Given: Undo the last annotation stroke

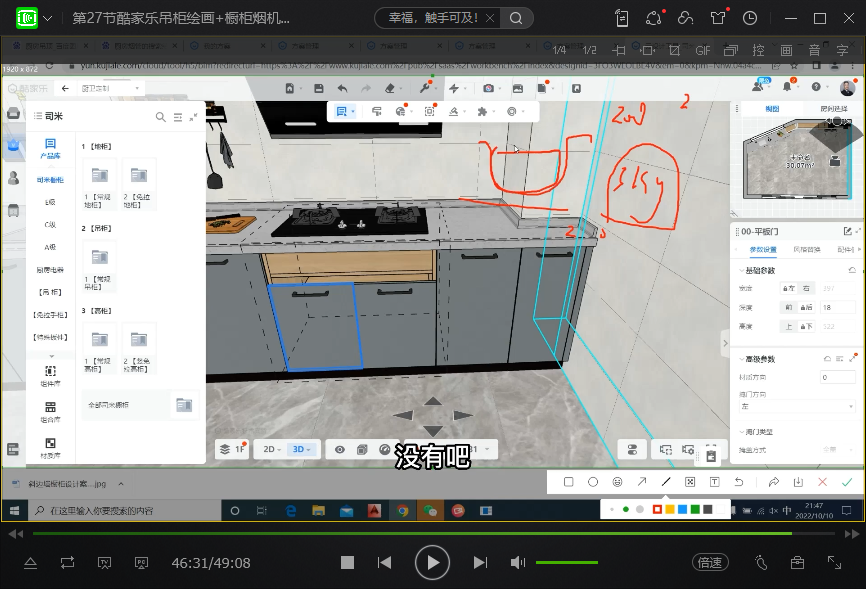Looking at the screenshot, I should [x=739, y=482].
